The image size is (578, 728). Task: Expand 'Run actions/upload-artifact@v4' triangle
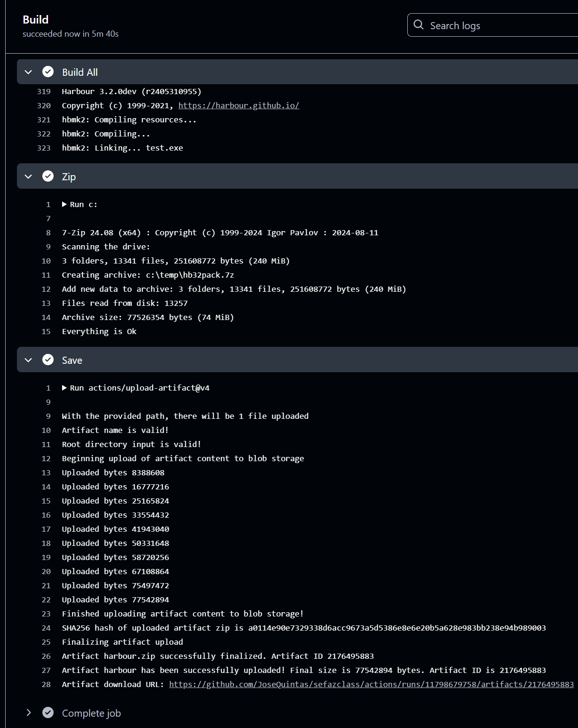coord(64,388)
